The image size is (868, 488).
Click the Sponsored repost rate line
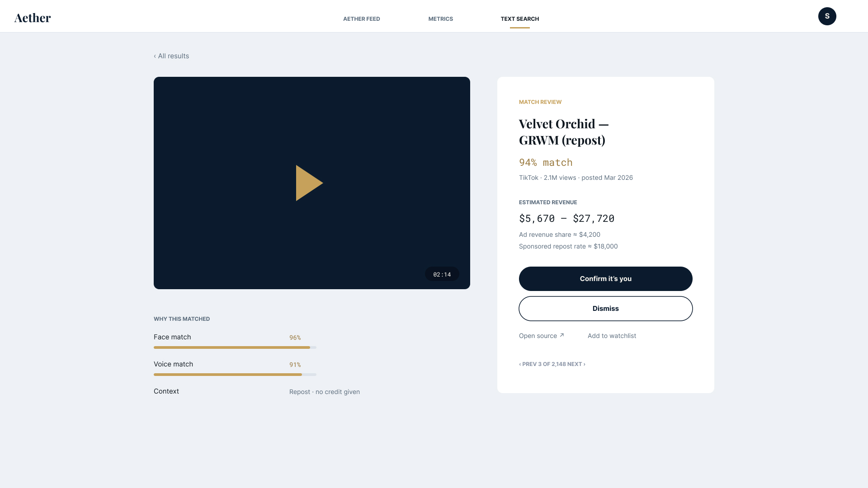(x=568, y=246)
